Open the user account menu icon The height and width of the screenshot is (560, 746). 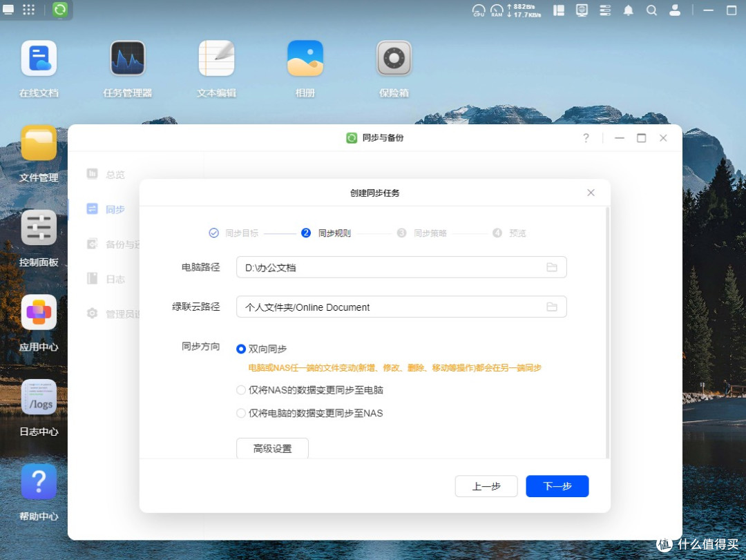coord(675,10)
